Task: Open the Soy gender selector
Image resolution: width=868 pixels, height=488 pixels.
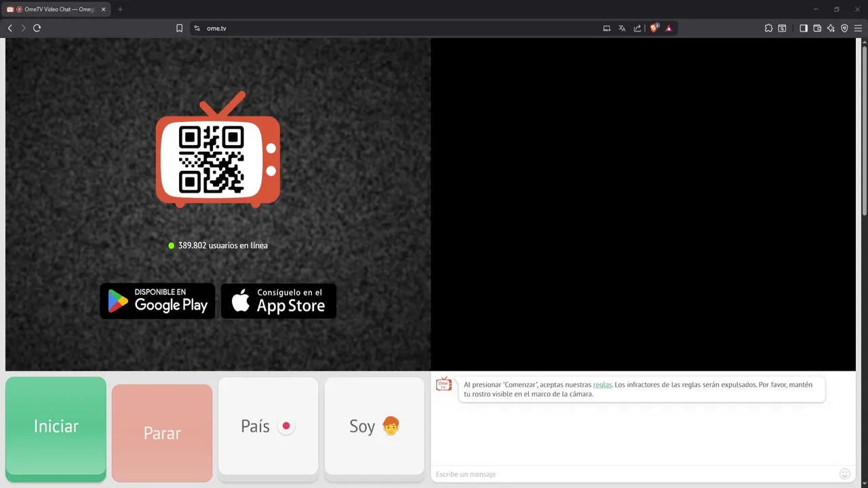Action: (x=374, y=426)
